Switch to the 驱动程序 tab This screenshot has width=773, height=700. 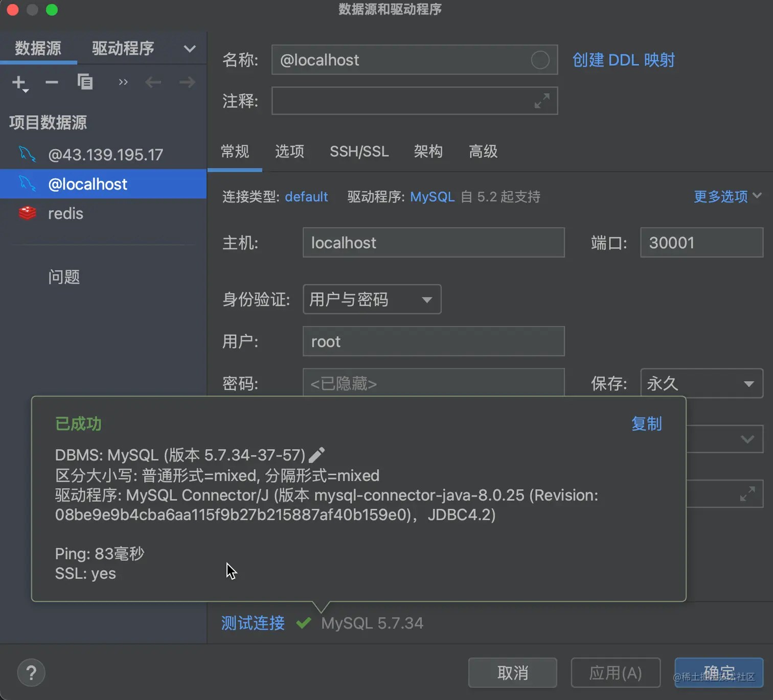123,49
